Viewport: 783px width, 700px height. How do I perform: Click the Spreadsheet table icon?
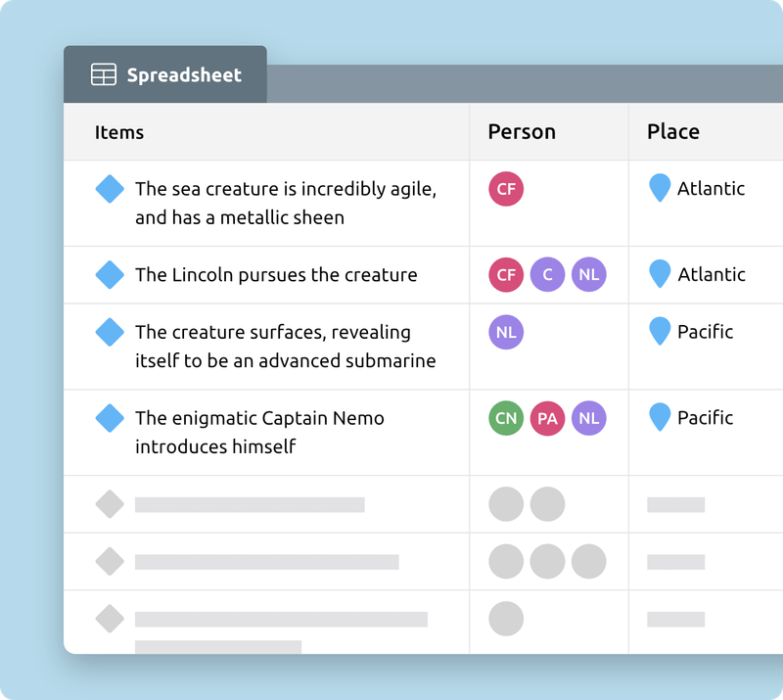(x=104, y=75)
